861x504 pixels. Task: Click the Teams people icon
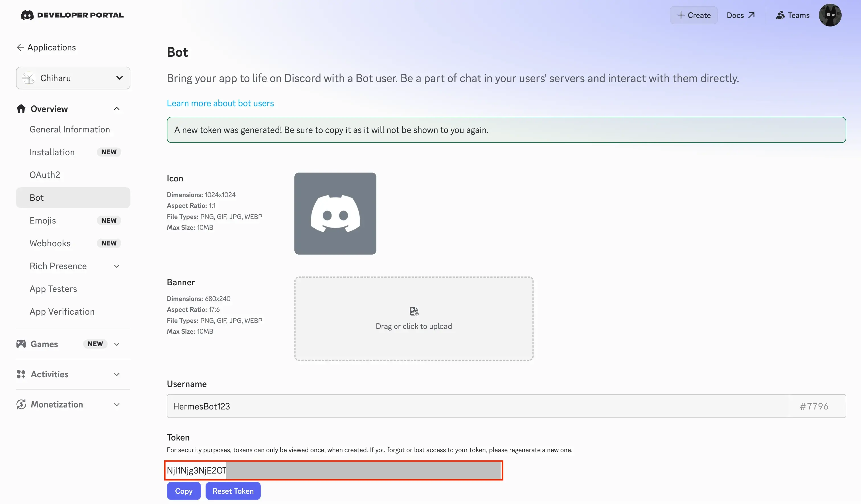tap(780, 15)
